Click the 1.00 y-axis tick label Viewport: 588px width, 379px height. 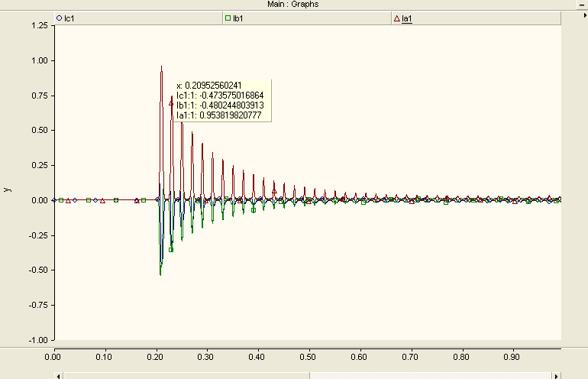(x=40, y=60)
